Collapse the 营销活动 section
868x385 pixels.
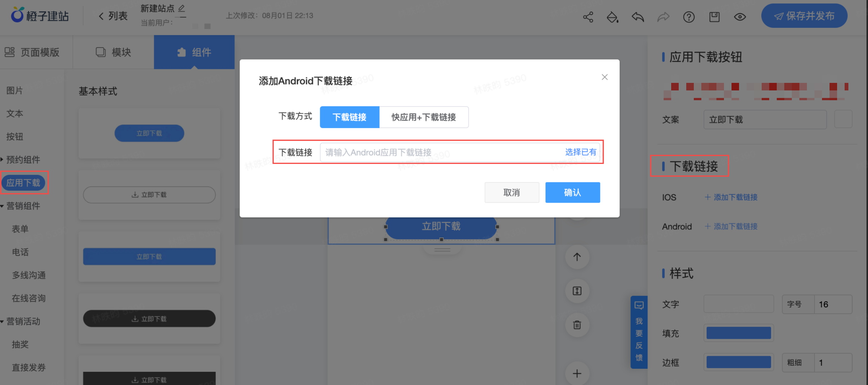pos(23,321)
